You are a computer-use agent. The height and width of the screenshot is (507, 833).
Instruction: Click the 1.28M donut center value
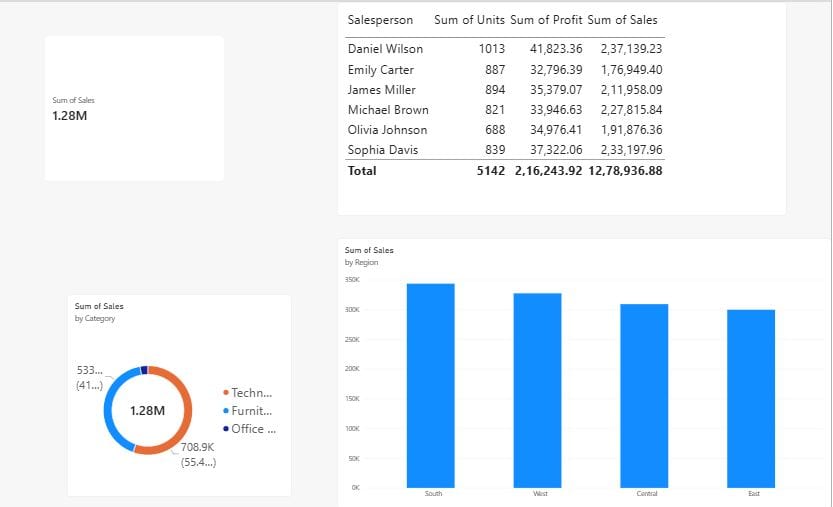pyautogui.click(x=148, y=411)
